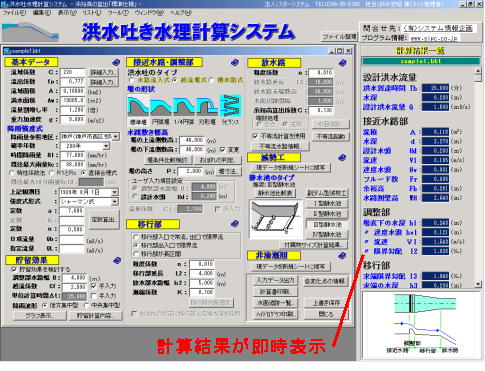This screenshot has width=485, height=371.
Task: Pick the ラビリンス labyrinth weir icon
Action: click(230, 106)
